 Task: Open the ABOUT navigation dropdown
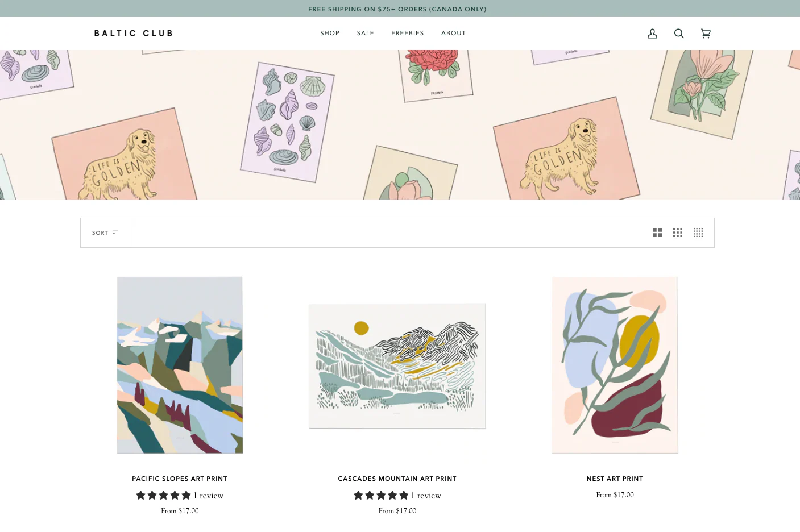pos(453,33)
